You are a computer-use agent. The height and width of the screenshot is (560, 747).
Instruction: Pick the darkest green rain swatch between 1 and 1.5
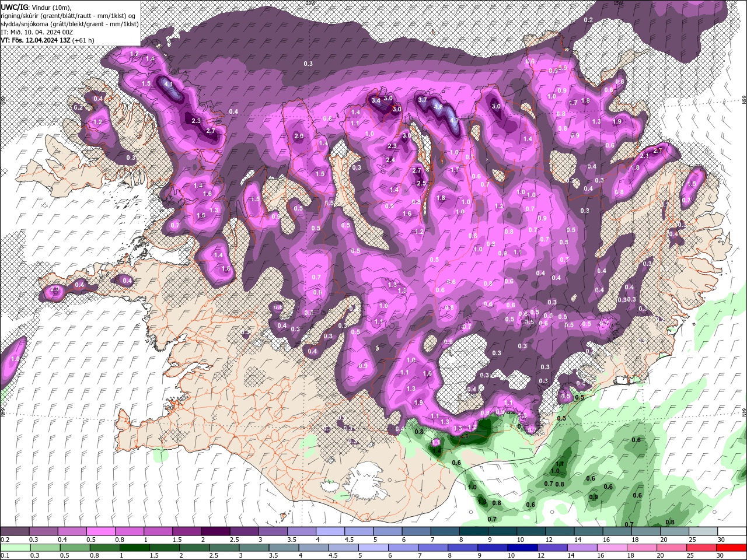pyautogui.click(x=135, y=548)
